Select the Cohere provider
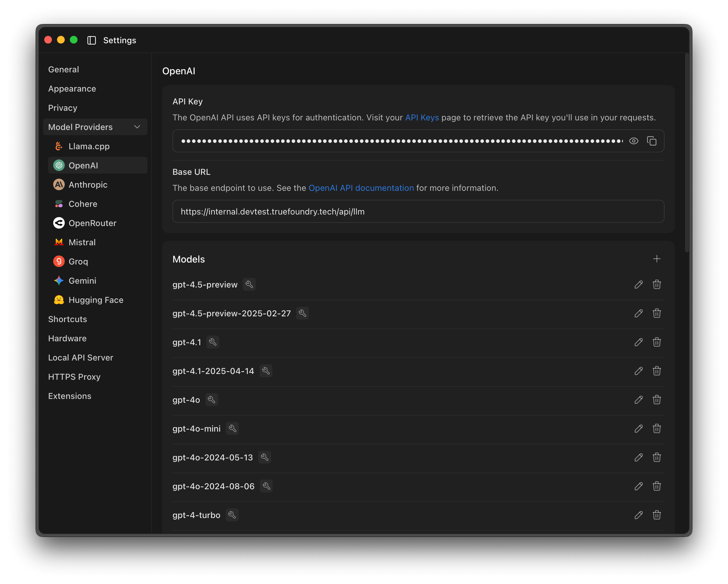728x584 pixels. point(98,204)
